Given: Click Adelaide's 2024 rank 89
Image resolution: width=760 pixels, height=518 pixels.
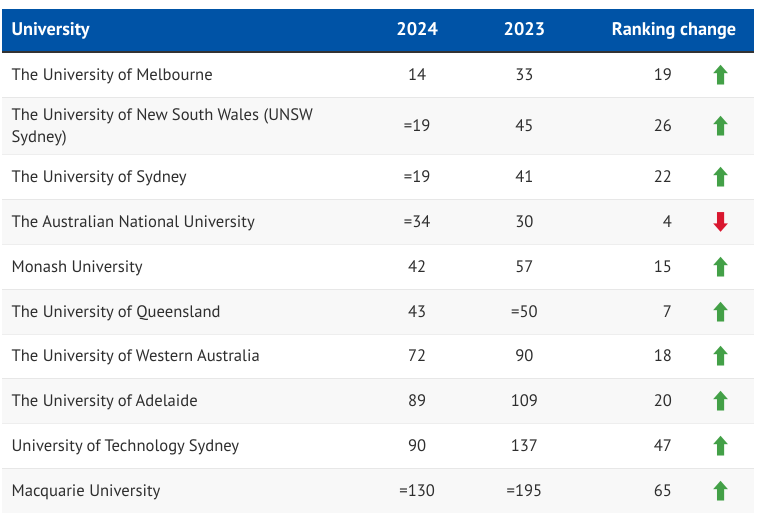Looking at the screenshot, I should coord(417,401).
